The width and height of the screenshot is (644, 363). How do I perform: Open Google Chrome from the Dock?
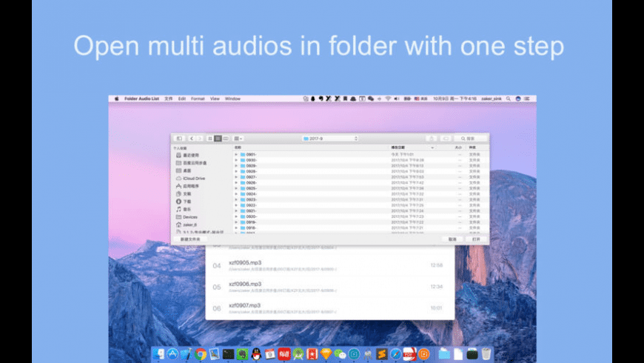[201, 354]
